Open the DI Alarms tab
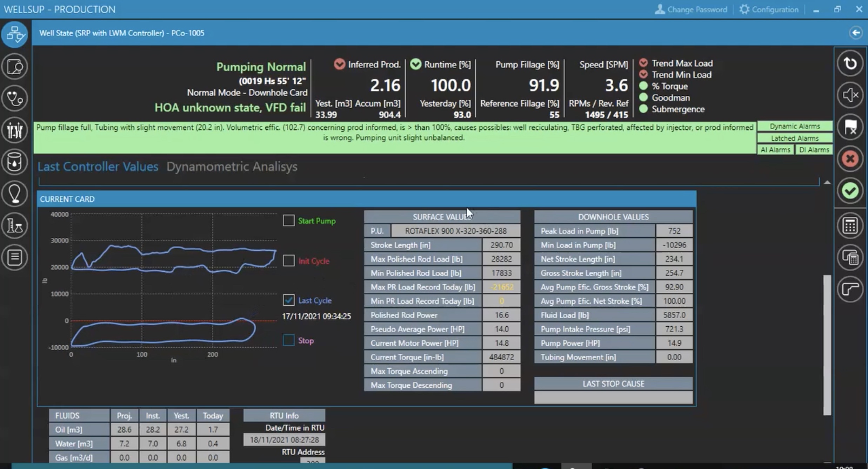Screen dimensions: 868x469 pyautogui.click(x=814, y=150)
